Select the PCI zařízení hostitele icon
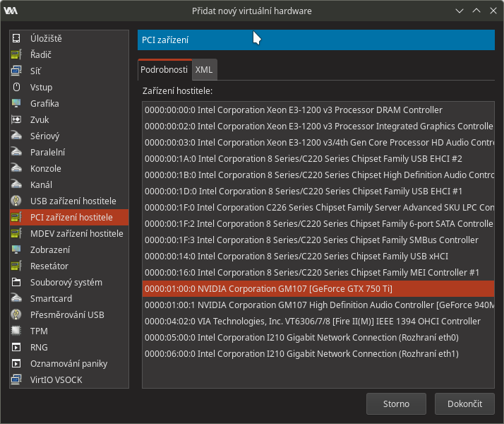 [x=16, y=217]
